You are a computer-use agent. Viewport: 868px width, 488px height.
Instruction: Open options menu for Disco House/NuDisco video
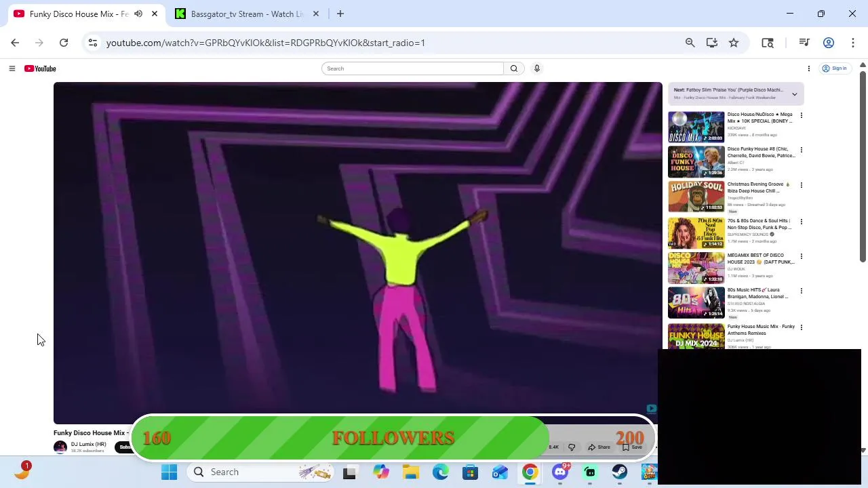(x=801, y=115)
